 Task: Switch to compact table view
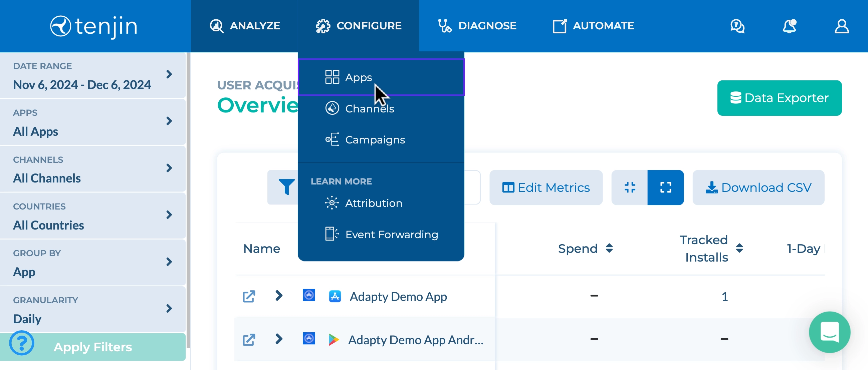tap(629, 187)
